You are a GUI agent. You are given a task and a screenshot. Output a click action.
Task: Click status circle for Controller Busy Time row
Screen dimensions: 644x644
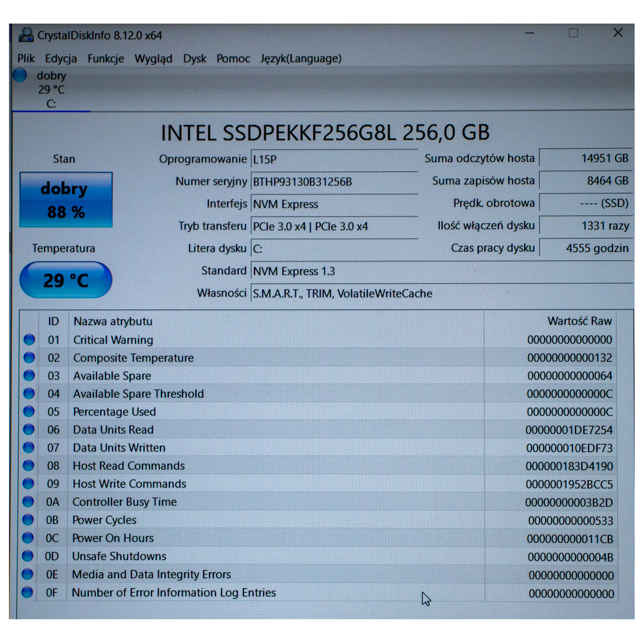(28, 501)
